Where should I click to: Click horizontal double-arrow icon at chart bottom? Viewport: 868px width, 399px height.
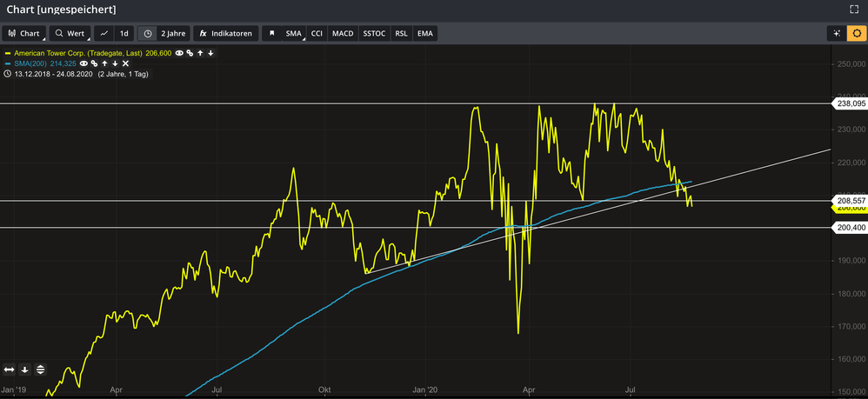[10, 369]
